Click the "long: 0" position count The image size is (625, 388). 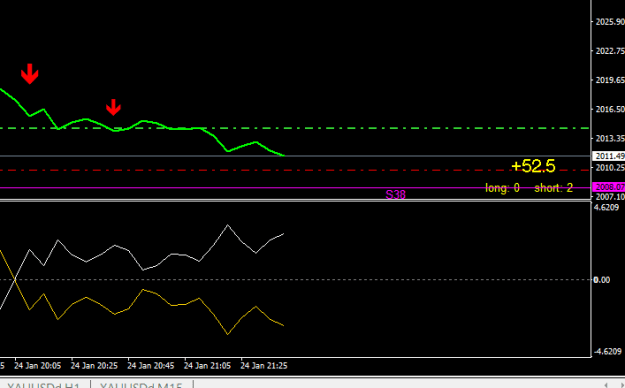tap(502, 188)
